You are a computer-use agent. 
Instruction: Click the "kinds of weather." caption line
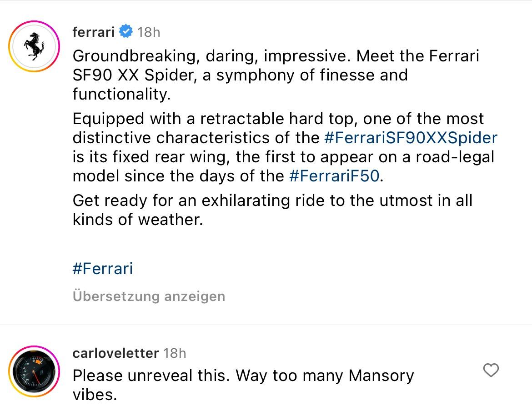[x=137, y=220]
